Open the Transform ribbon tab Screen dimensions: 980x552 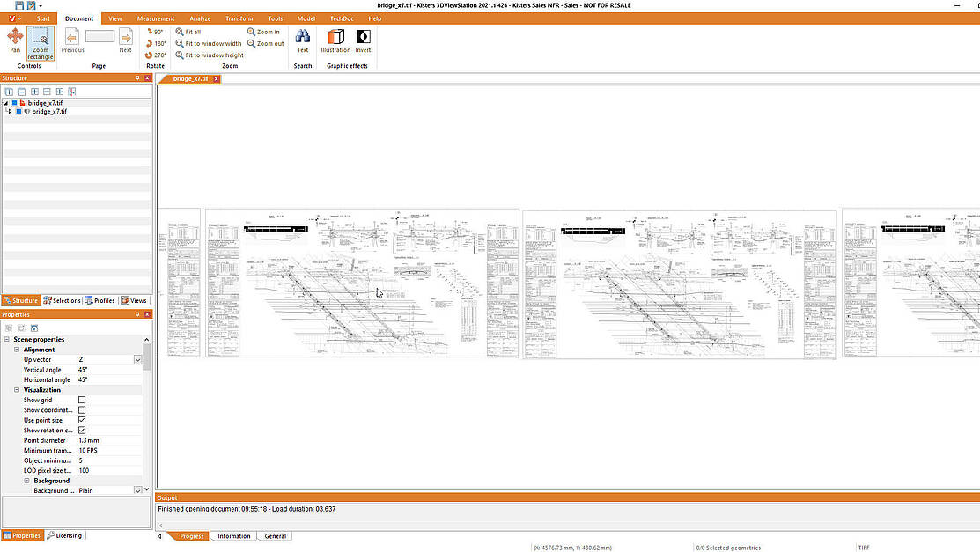(x=239, y=18)
